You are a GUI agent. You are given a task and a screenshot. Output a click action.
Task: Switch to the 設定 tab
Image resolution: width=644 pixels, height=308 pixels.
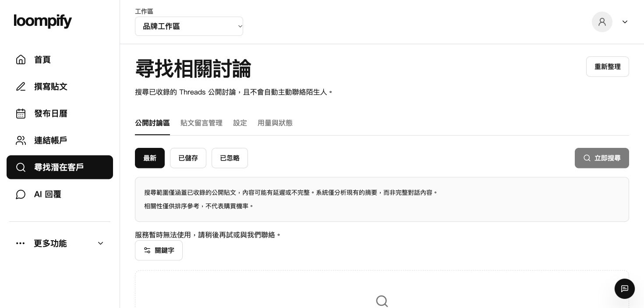240,123
